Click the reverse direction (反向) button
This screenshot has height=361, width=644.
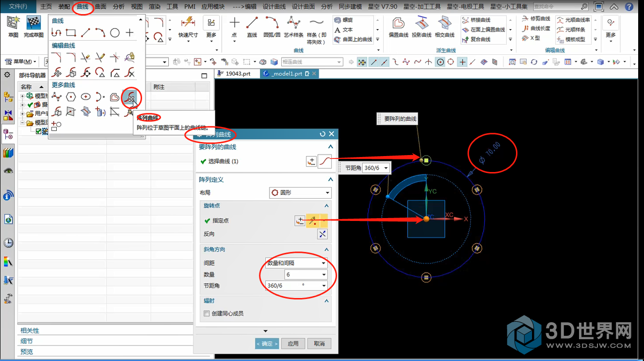pos(322,234)
